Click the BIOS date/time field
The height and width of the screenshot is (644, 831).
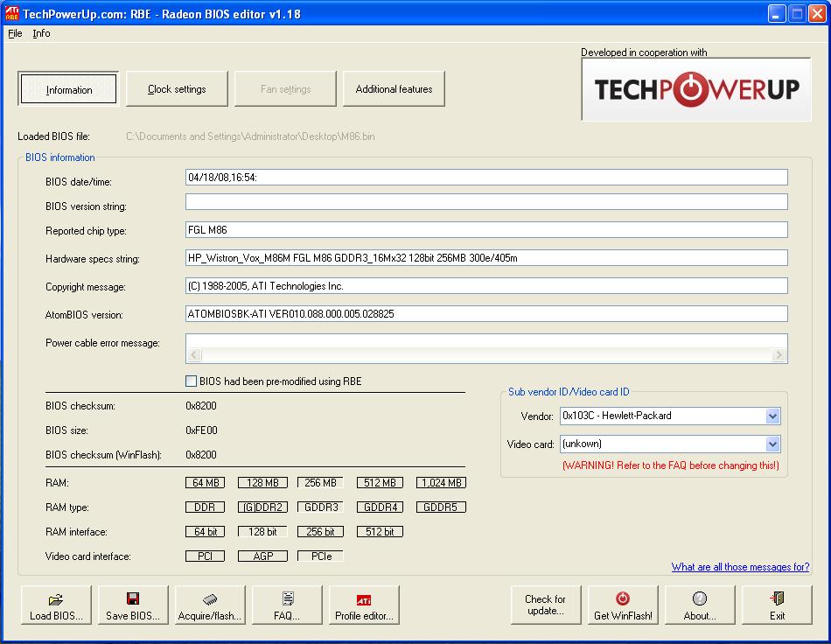click(x=486, y=177)
